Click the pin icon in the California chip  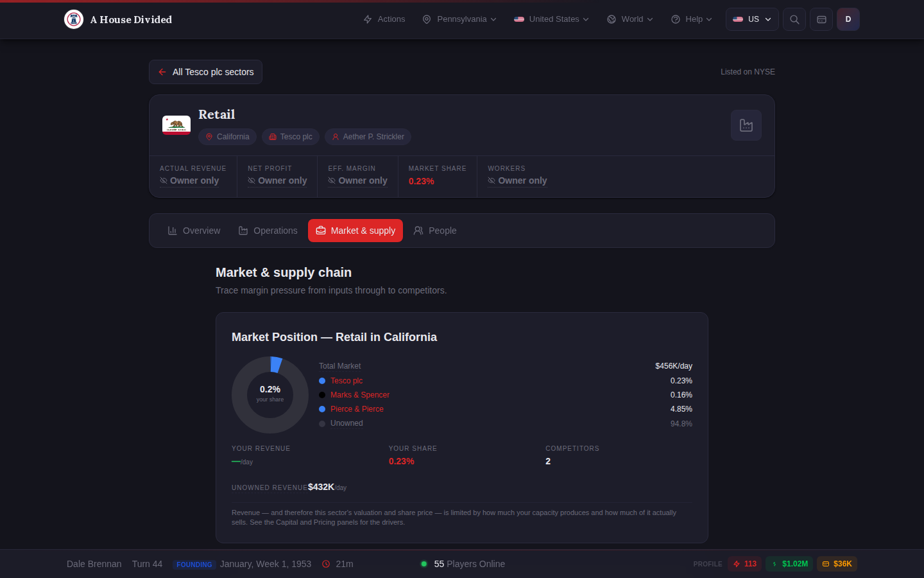(x=209, y=137)
